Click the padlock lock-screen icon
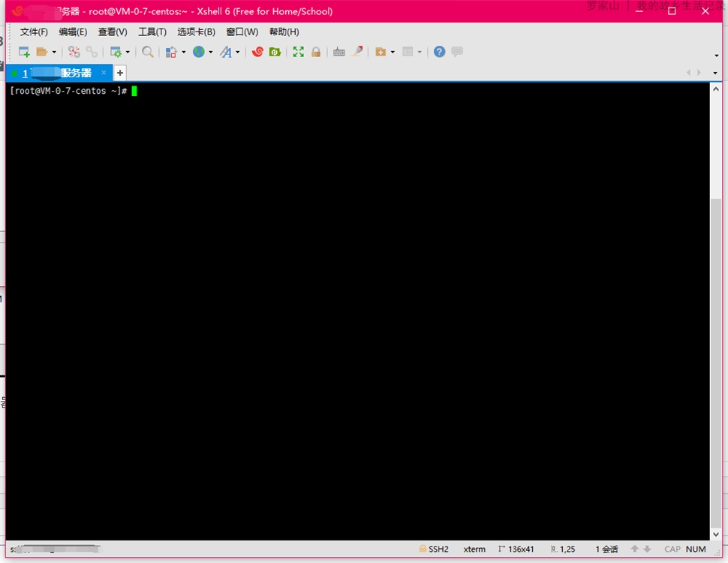Viewport: 728px width, 563px height. (316, 52)
